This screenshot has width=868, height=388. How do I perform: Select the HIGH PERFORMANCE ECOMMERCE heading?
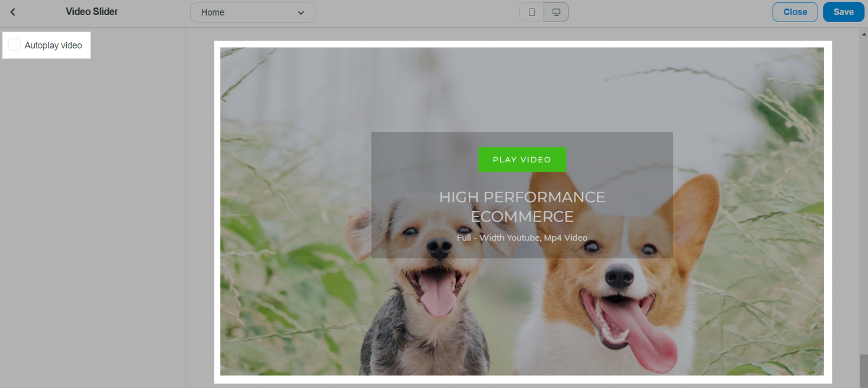point(522,206)
